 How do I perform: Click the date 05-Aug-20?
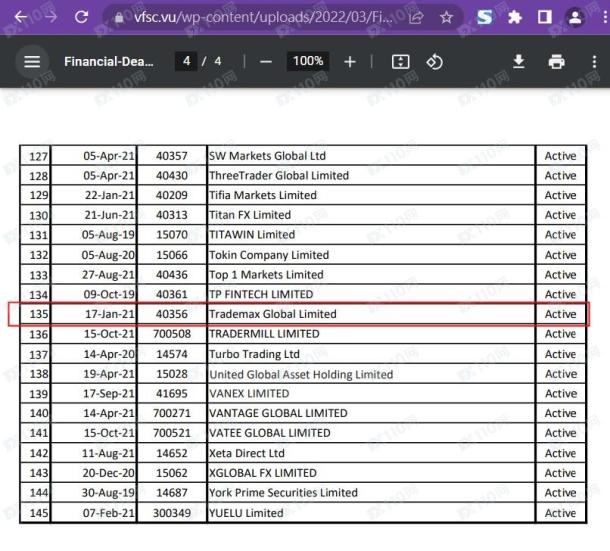[x=108, y=255]
